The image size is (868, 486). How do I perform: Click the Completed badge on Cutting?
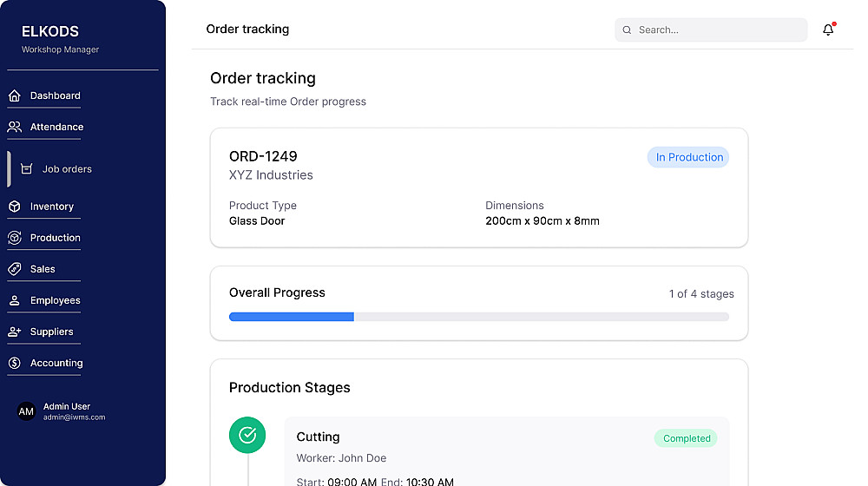pyautogui.click(x=687, y=438)
